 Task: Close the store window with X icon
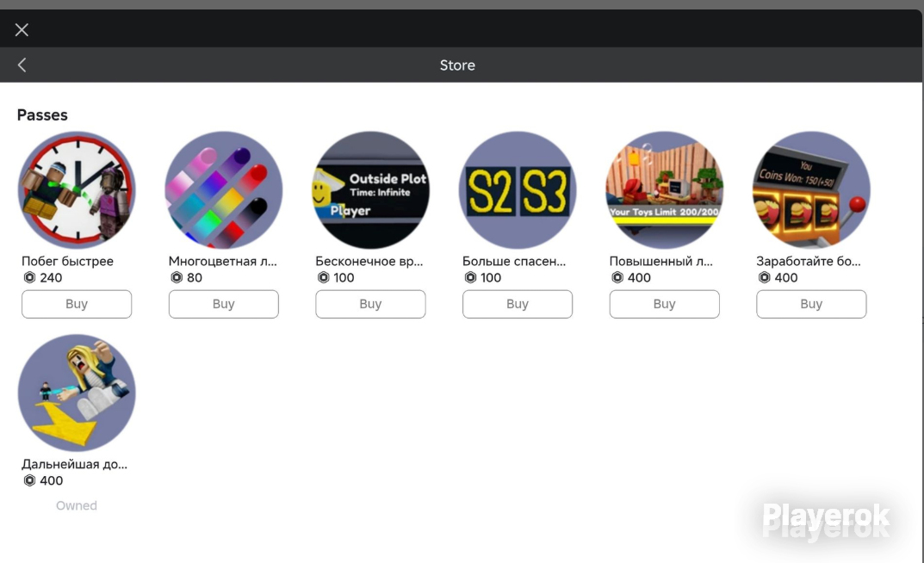tap(22, 30)
